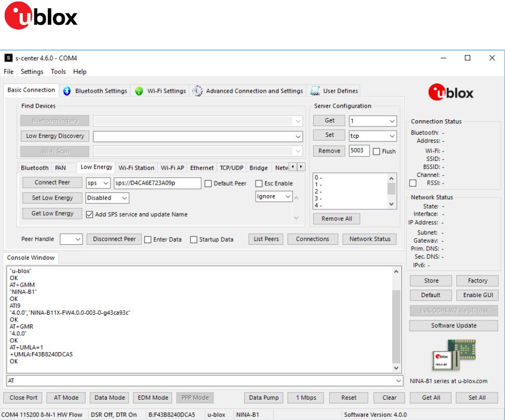Click the s-center app icon in title bar
The image size is (505, 420).
(8, 58)
